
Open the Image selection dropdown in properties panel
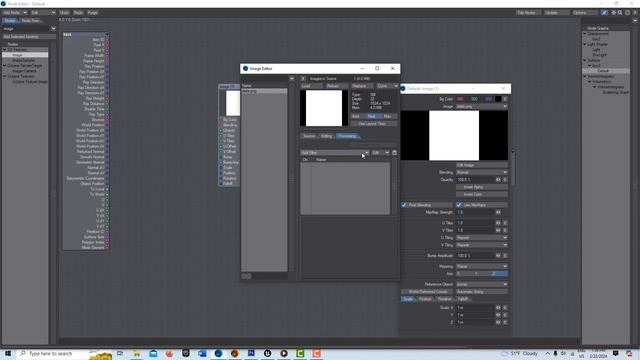(x=482, y=107)
